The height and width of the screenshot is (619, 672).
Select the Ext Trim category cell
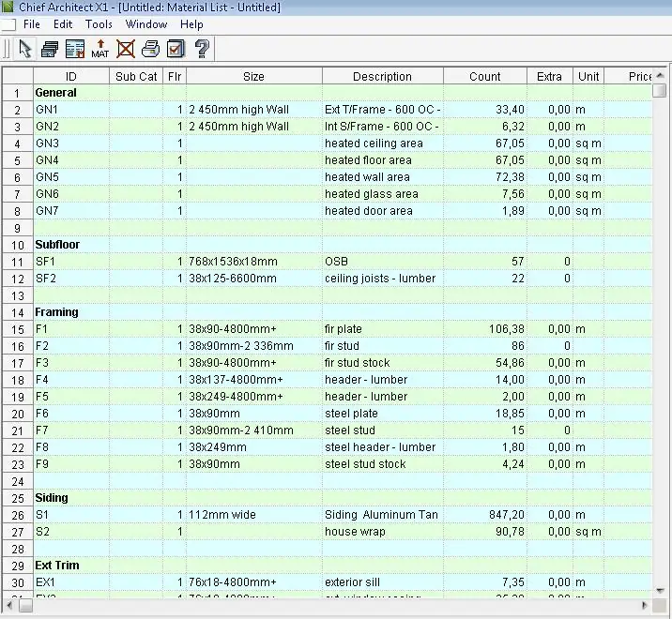click(x=71, y=566)
